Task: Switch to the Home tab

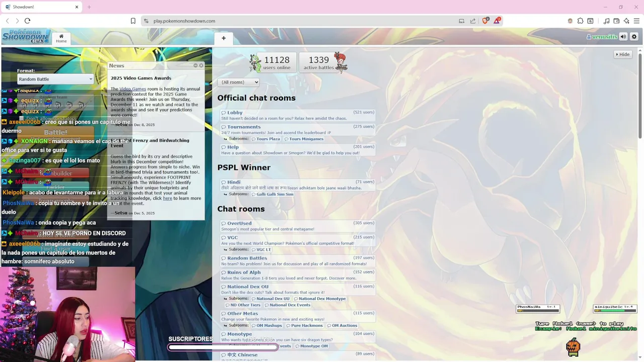Action: click(x=61, y=38)
